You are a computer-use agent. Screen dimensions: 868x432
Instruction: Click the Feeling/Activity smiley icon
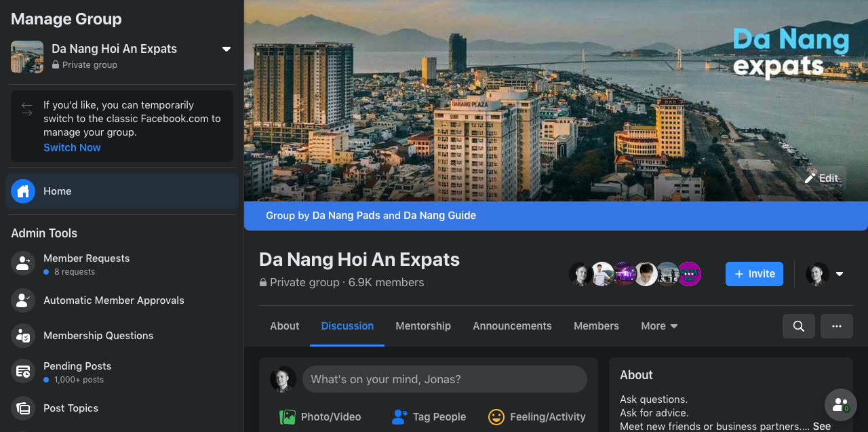coord(496,417)
